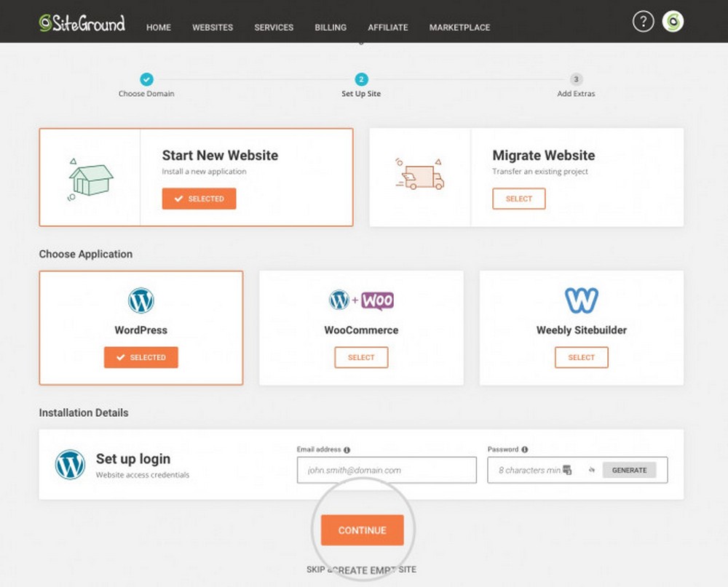The width and height of the screenshot is (728, 587).
Task: Click the WordPress logo beside Set up login
Action: point(70,465)
